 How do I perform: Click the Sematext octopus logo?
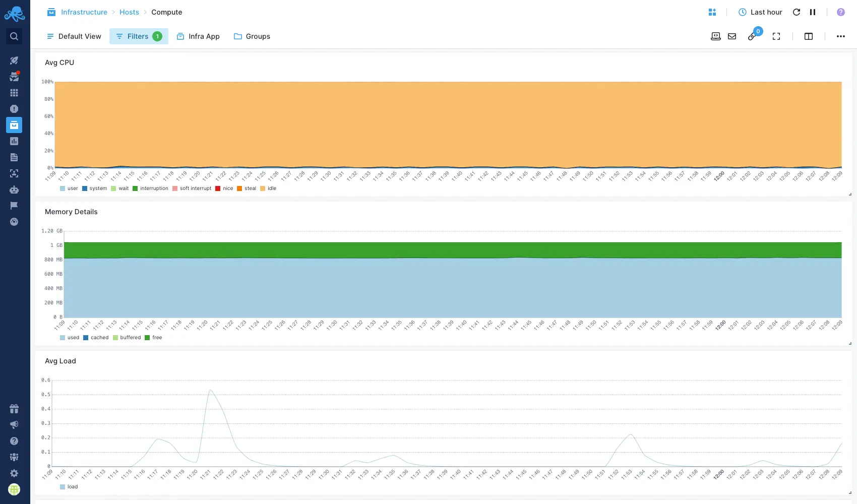[15, 14]
